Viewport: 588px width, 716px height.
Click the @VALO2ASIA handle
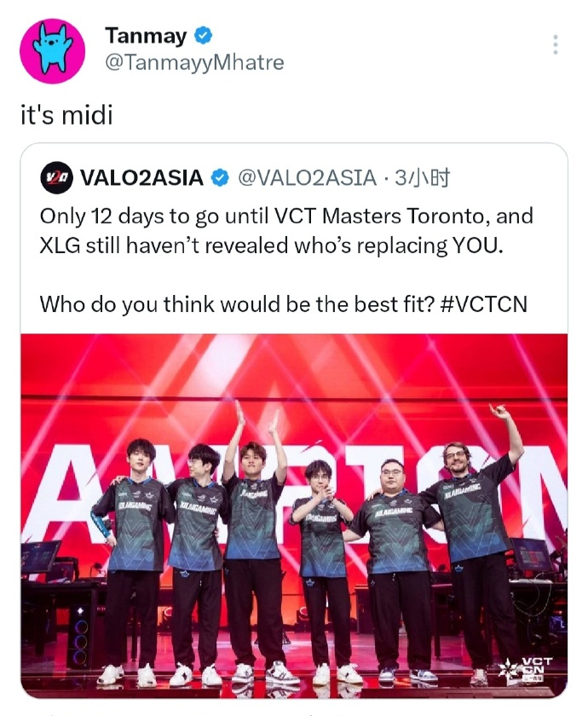click(x=307, y=177)
